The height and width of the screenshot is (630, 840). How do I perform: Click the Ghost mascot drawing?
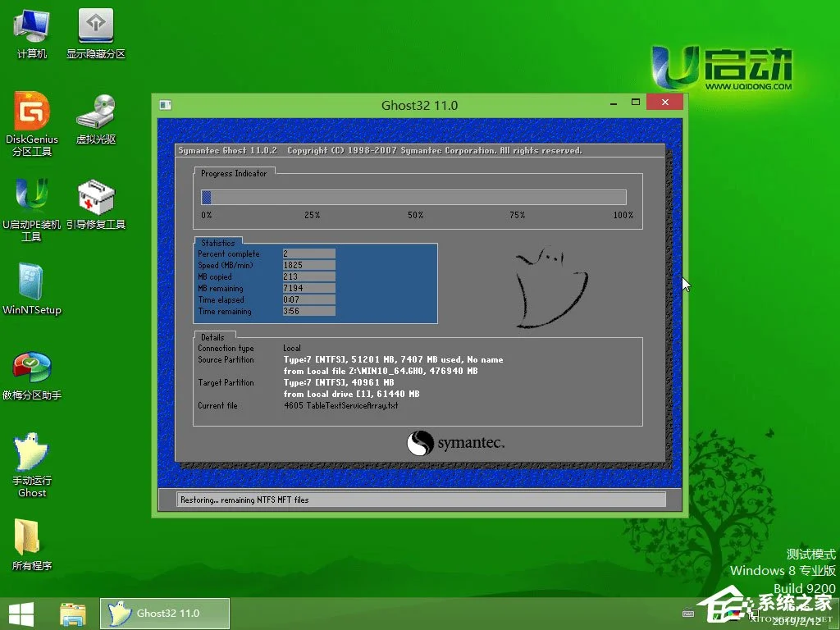pyautogui.click(x=550, y=287)
